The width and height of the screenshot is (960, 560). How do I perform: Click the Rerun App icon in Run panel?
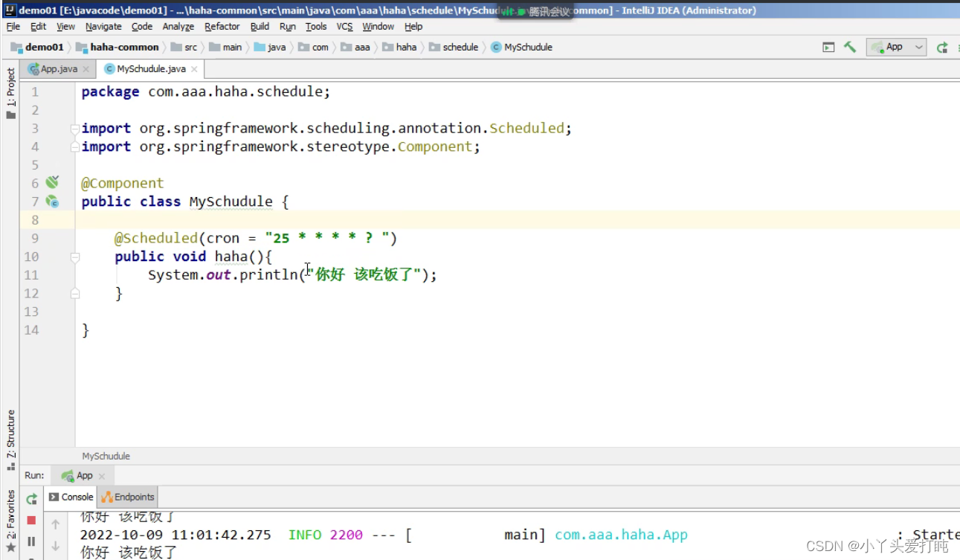(31, 499)
